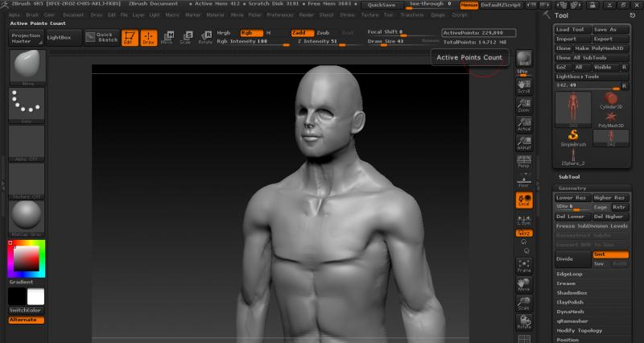Toggle the Persp perspective icon
644x343 pixels.
524,162
